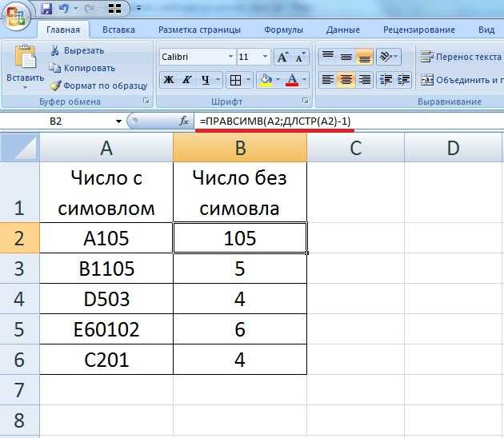Click the Calibri font name box
Image resolution: width=504 pixels, height=438 pixels.
(194, 57)
